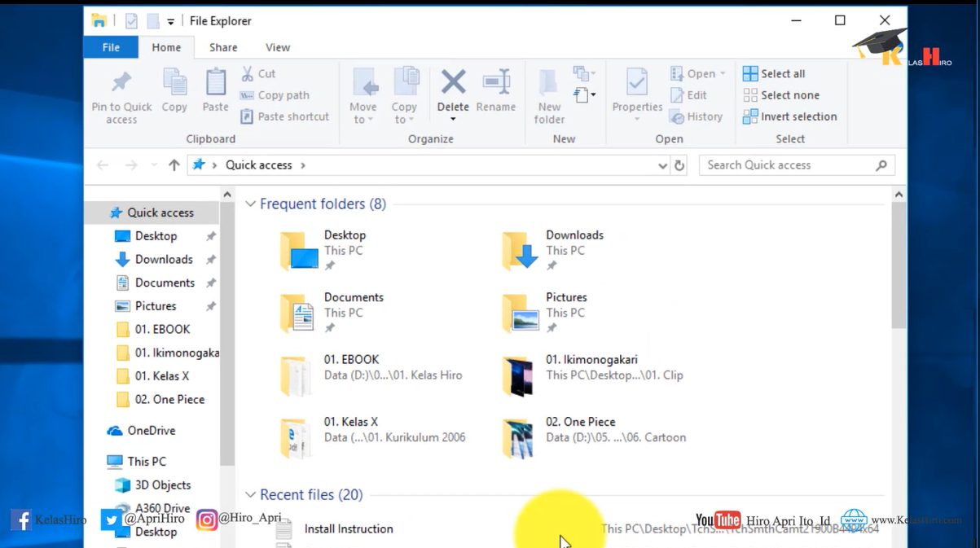This screenshot has width=980, height=548.
Task: Expand the Delete options dropdown arrow
Action: (453, 120)
